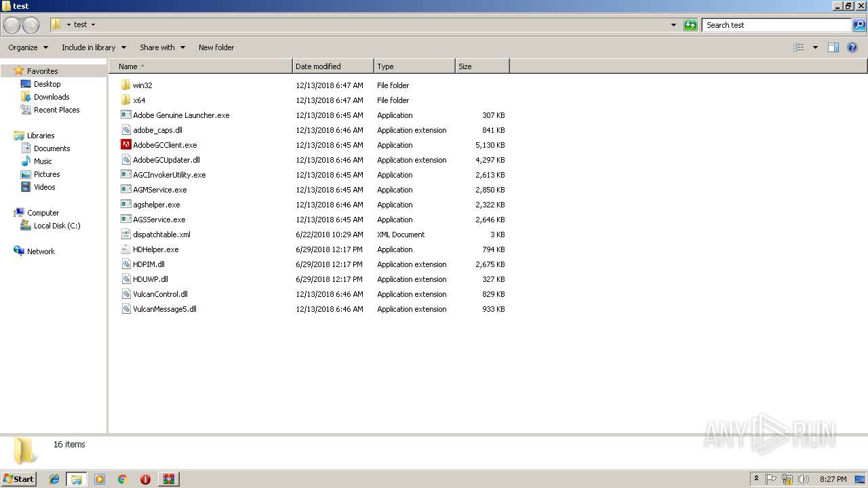The width and height of the screenshot is (868, 488).
Task: Select the AdobeGCUpdater.dll file name
Action: (x=166, y=160)
